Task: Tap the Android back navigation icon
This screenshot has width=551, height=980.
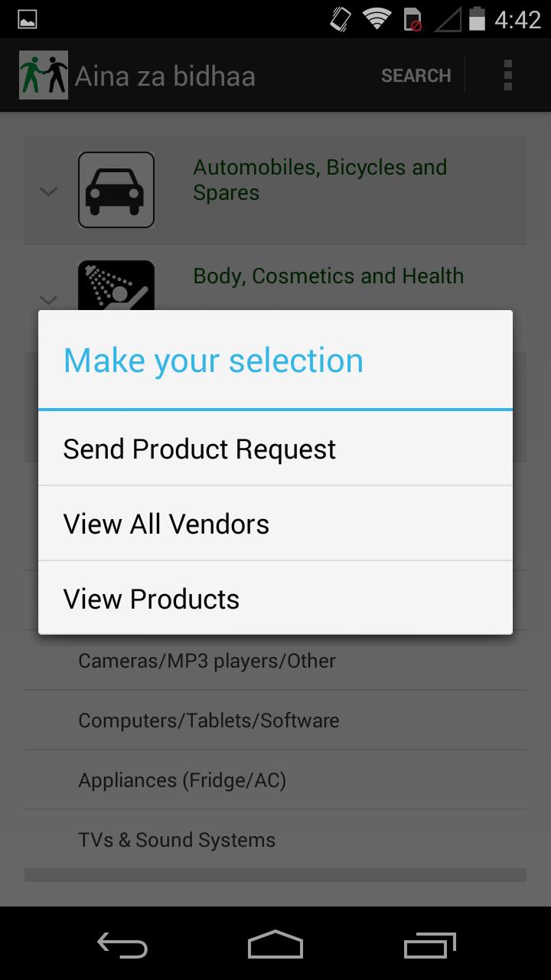Action: point(122,945)
